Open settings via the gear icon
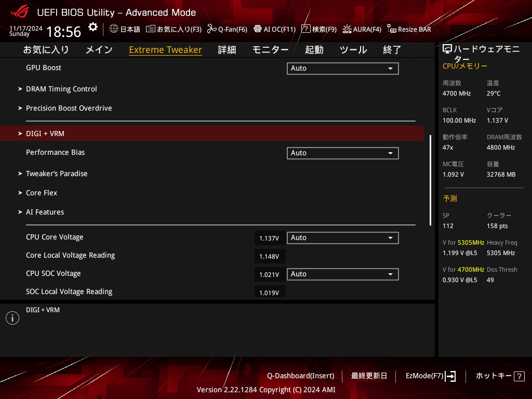This screenshot has height=399, width=532. (92, 27)
